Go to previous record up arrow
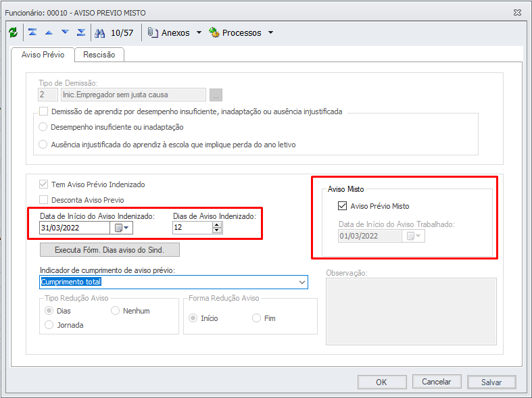Image resolution: width=532 pixels, height=398 pixels. 49,32
